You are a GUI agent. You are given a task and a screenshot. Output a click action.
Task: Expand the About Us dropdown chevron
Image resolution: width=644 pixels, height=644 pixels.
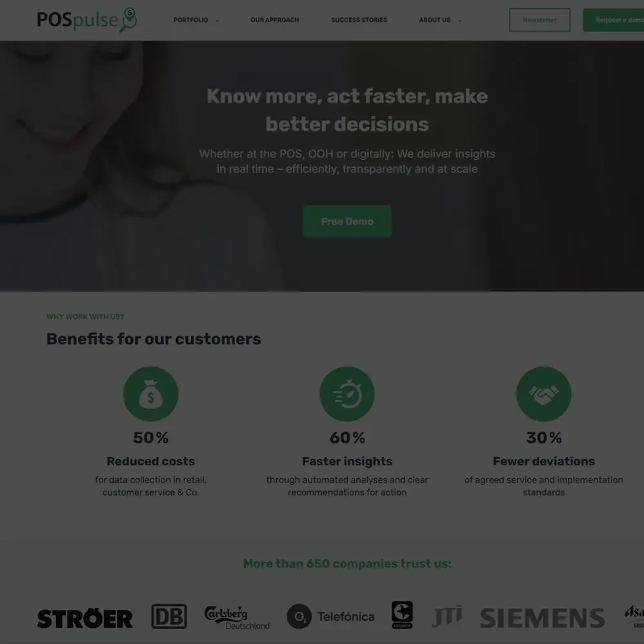[459, 21]
